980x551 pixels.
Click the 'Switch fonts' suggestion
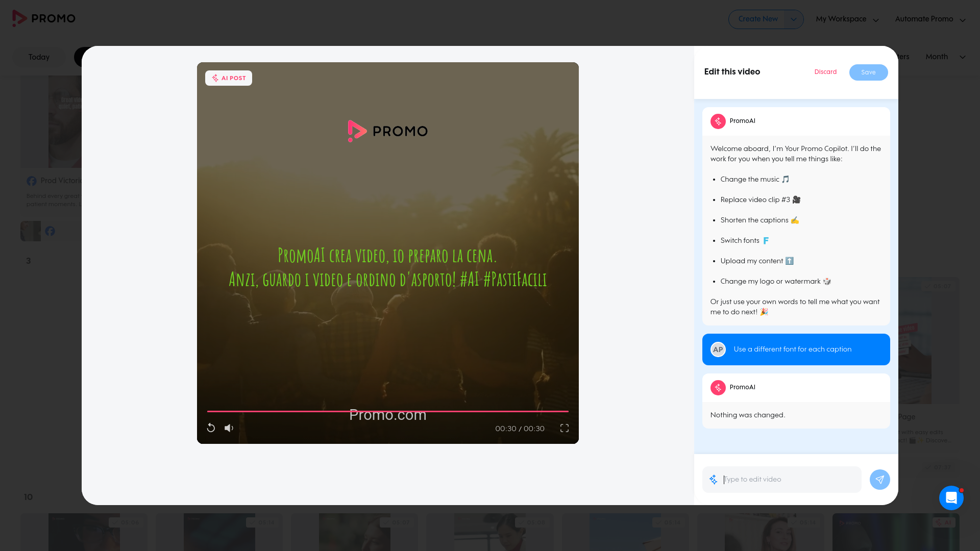coord(745,241)
